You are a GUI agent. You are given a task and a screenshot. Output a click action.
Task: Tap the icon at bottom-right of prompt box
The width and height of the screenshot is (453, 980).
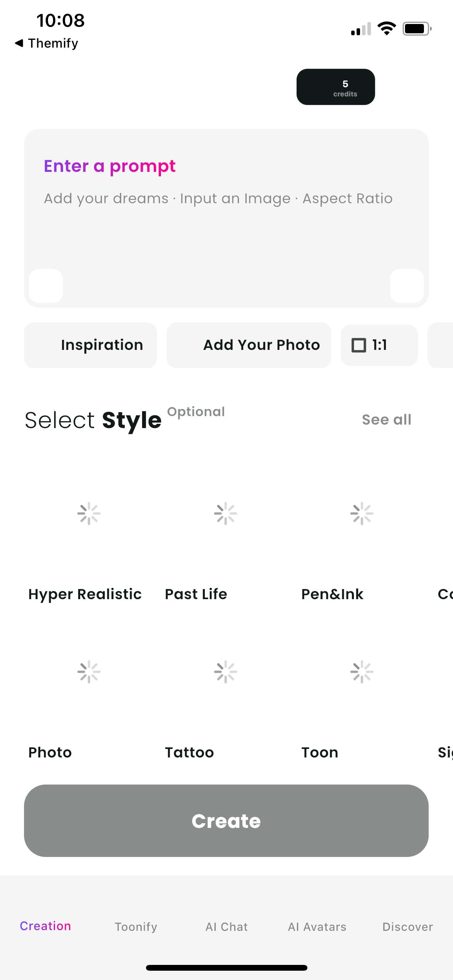(407, 286)
